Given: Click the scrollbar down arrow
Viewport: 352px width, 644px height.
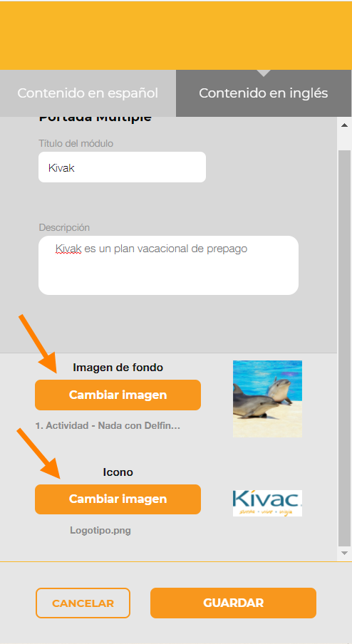Looking at the screenshot, I should click(x=345, y=553).
